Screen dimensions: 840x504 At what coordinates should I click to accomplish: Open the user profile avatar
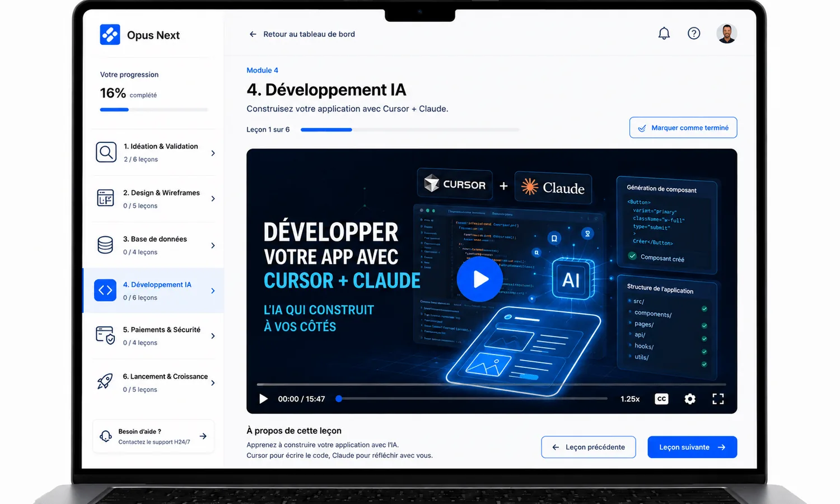tap(727, 34)
